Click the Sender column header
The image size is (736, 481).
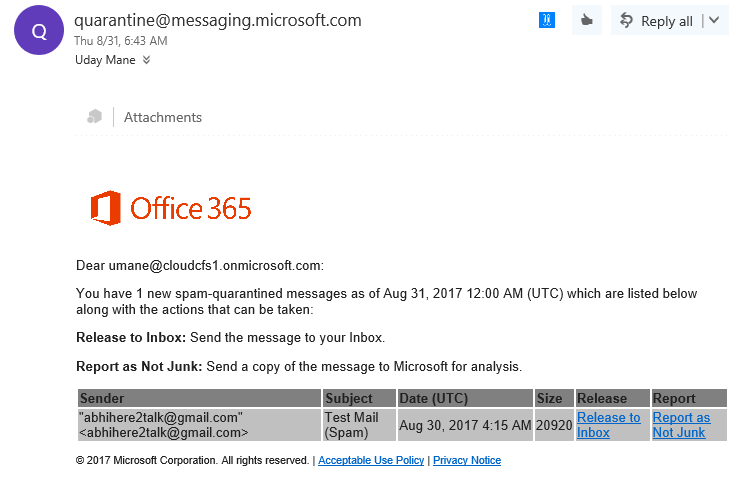click(199, 398)
